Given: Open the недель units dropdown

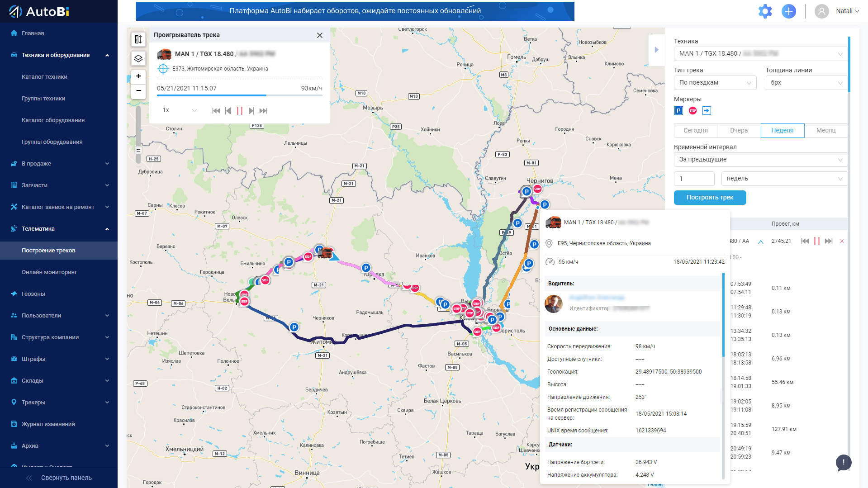Looking at the screenshot, I should (784, 179).
